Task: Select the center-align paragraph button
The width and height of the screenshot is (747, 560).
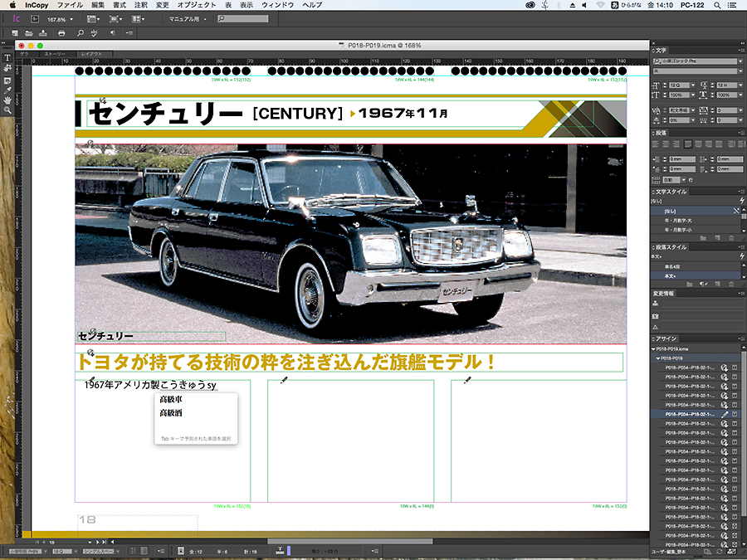Action: pyautogui.click(x=666, y=144)
